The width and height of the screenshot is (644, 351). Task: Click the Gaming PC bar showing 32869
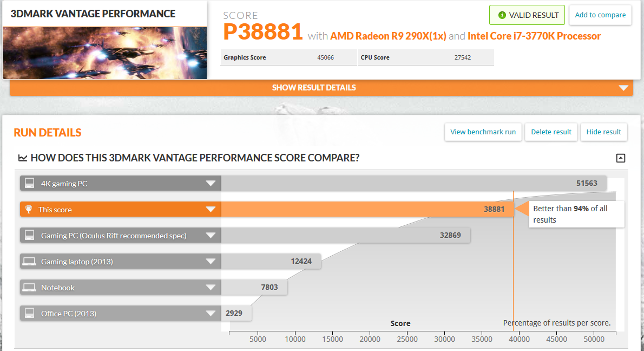[x=346, y=235]
